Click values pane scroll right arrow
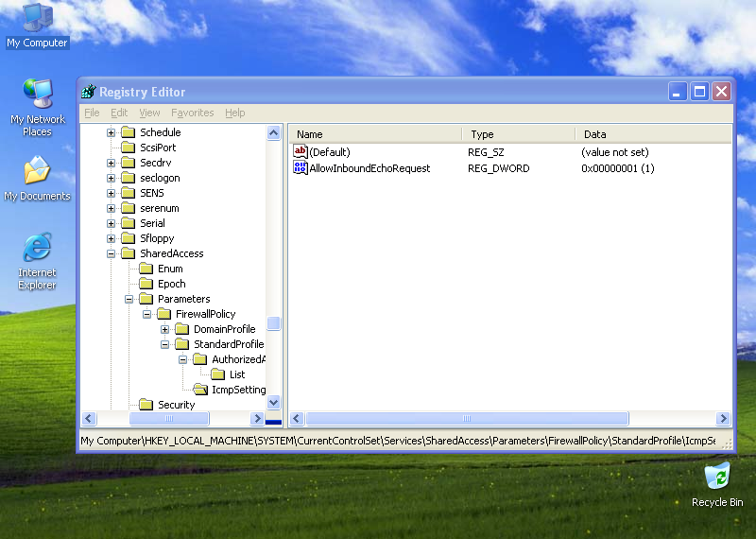756x539 pixels. click(723, 418)
